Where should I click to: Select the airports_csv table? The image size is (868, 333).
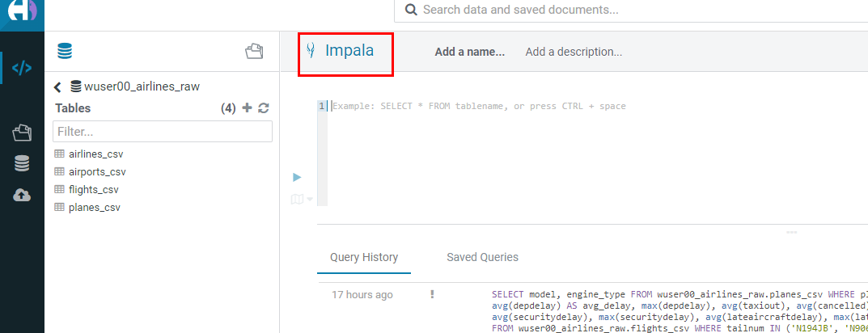(97, 171)
